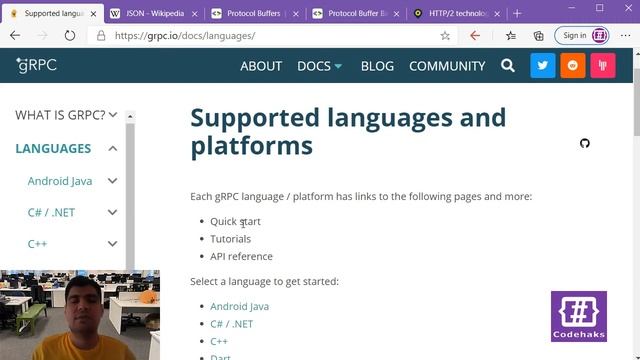Viewport: 640px width, 360px height.
Task: Expand the WHAT IS GRPC? section
Action: click(113, 115)
